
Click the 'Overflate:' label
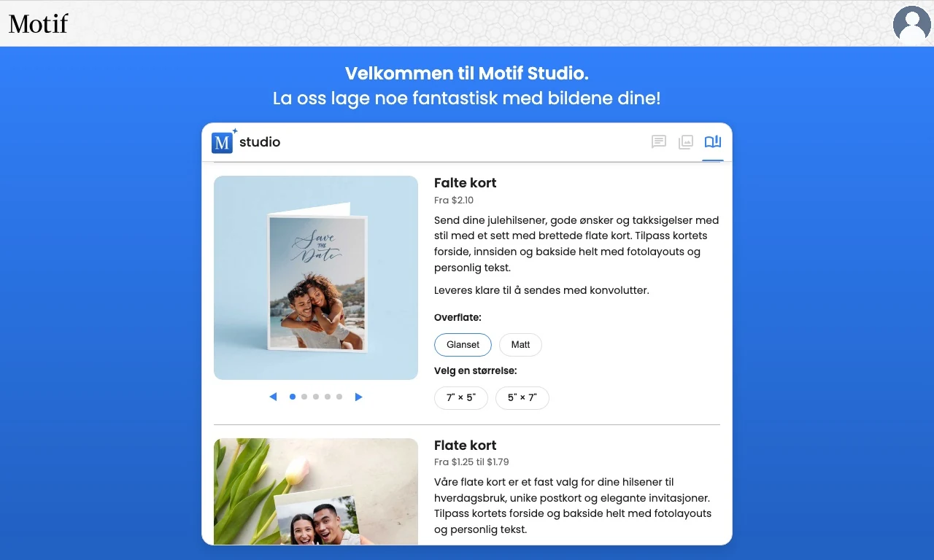pyautogui.click(x=458, y=318)
